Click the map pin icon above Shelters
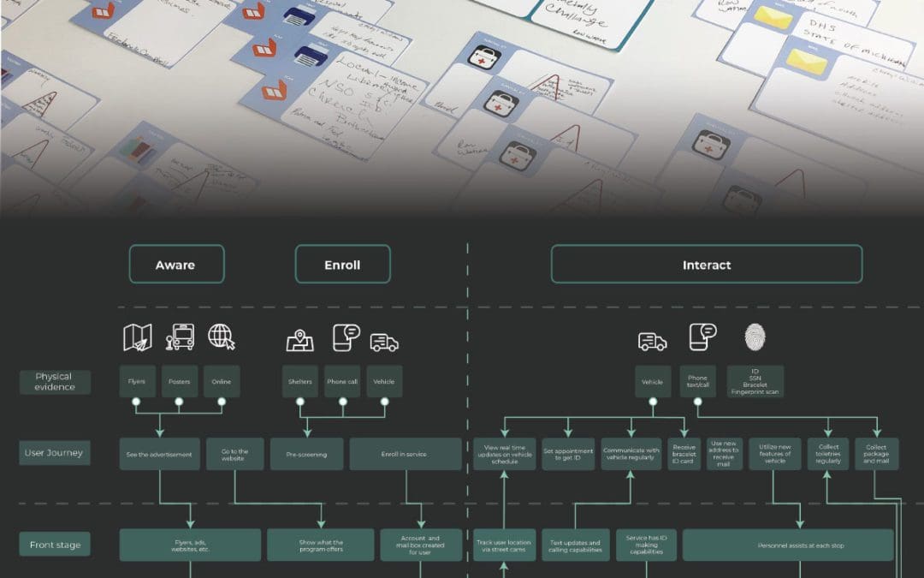 click(x=299, y=340)
